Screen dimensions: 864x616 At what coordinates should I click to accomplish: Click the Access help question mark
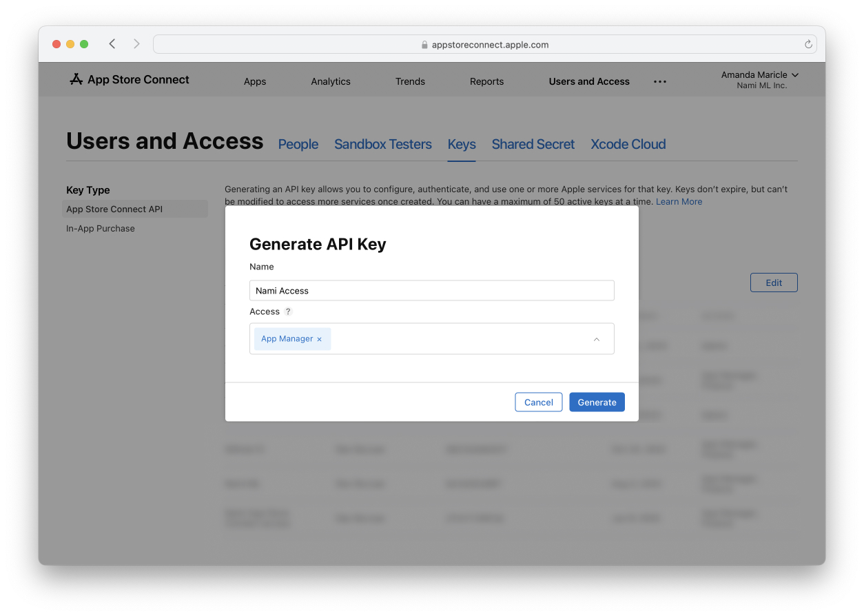coord(288,311)
